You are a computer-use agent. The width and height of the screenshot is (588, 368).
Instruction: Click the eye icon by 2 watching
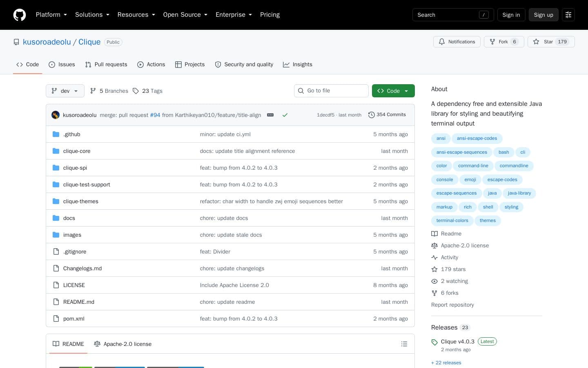434,281
